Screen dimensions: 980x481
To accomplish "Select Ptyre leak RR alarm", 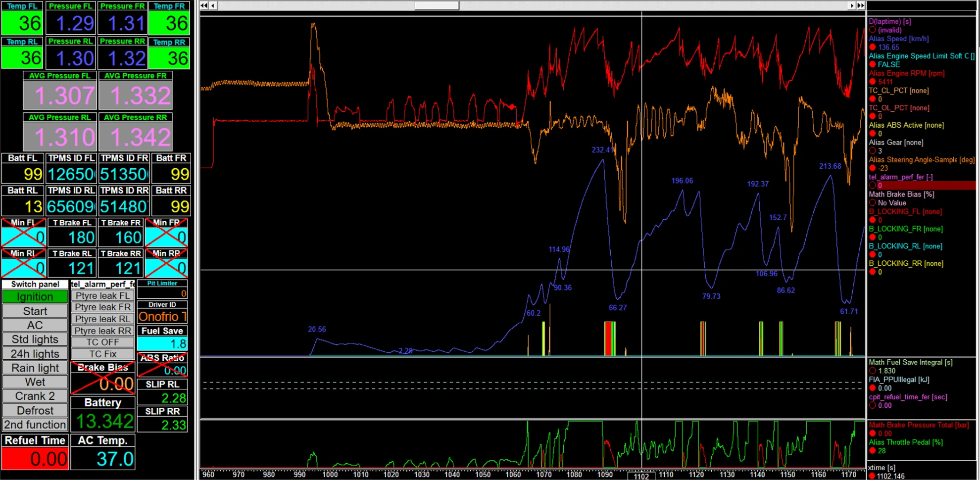I will point(103,331).
